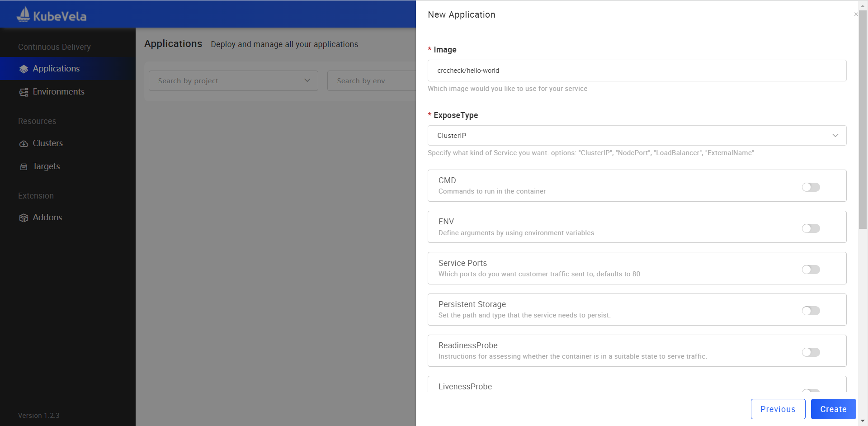Enable the Service Ports switch
This screenshot has height=426, width=868.
[811, 270]
